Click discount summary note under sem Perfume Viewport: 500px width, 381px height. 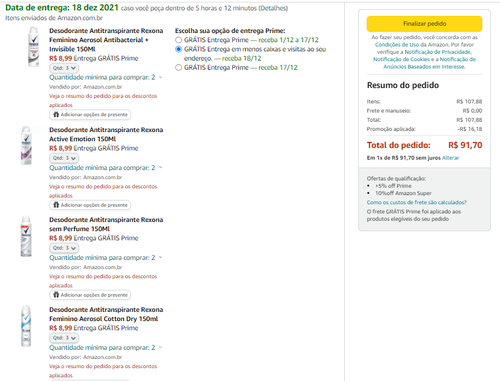coord(103,281)
